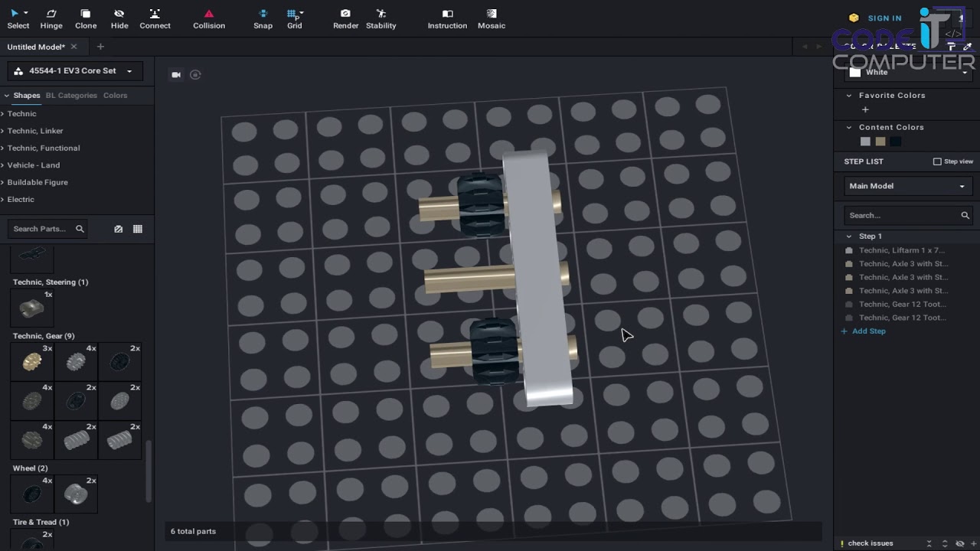This screenshot has height=551, width=980.
Task: Select the color eyedropper tool
Action: click(968, 47)
